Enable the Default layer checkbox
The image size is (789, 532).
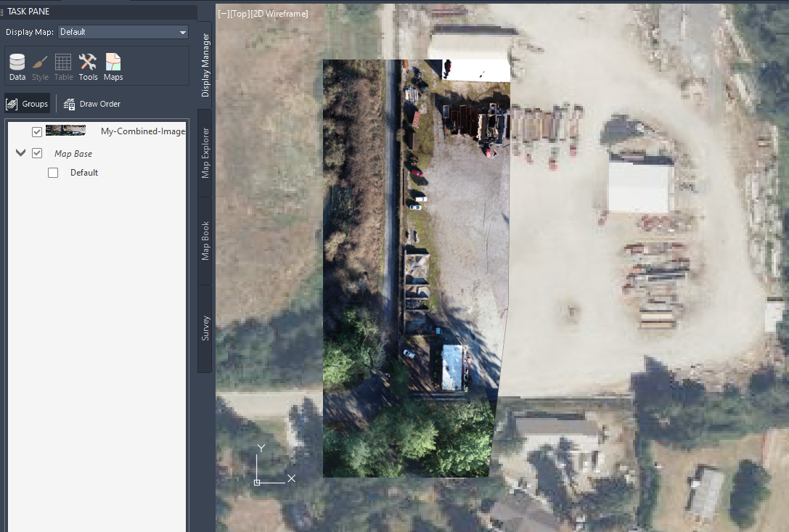tap(52, 172)
